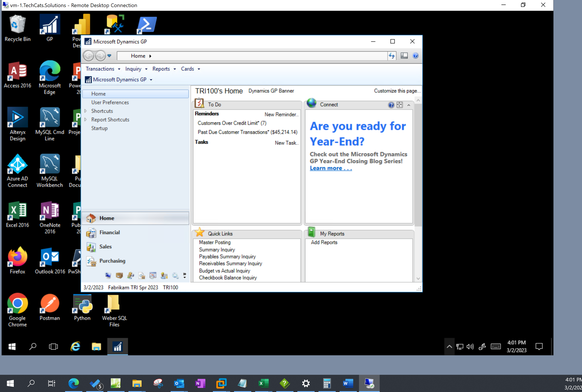Click the Dynamics GP button in remote taskbar

pyautogui.click(x=117, y=347)
